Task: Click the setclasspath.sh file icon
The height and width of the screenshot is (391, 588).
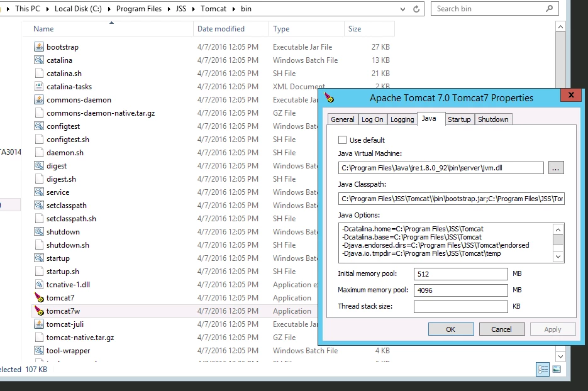Action: (39, 219)
